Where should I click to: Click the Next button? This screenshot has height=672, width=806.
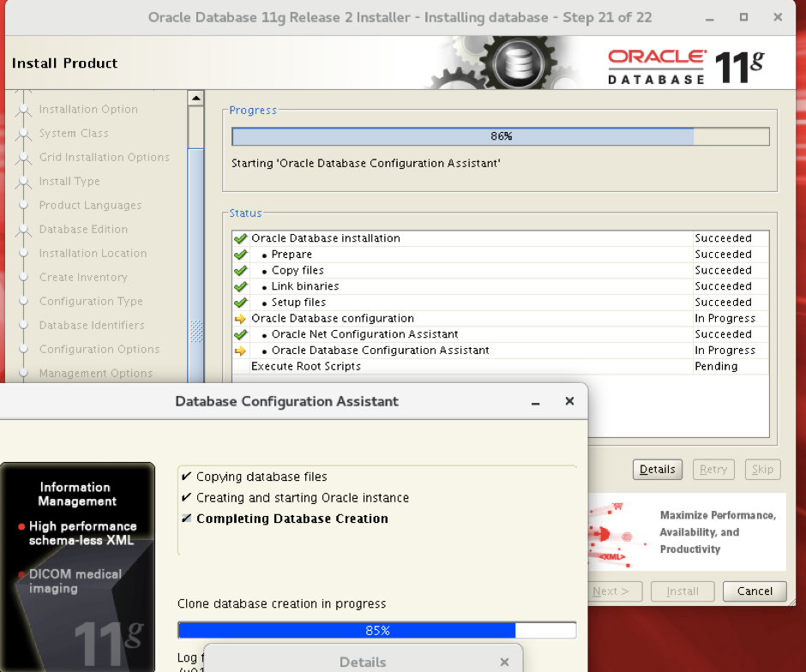pyautogui.click(x=611, y=591)
